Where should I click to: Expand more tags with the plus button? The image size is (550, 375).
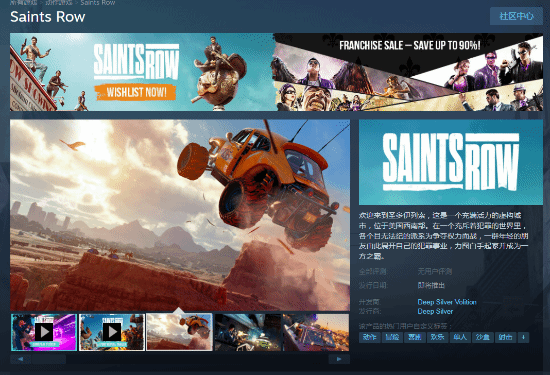coord(523,337)
